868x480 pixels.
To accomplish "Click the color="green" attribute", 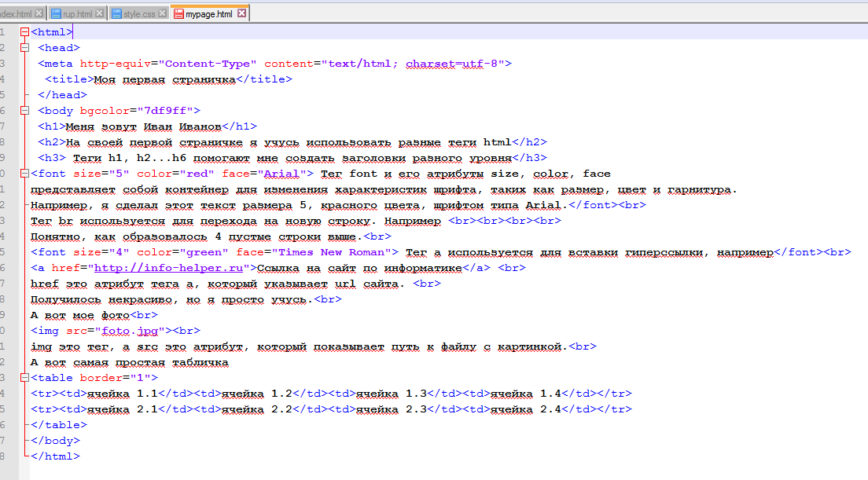I will coord(182,252).
